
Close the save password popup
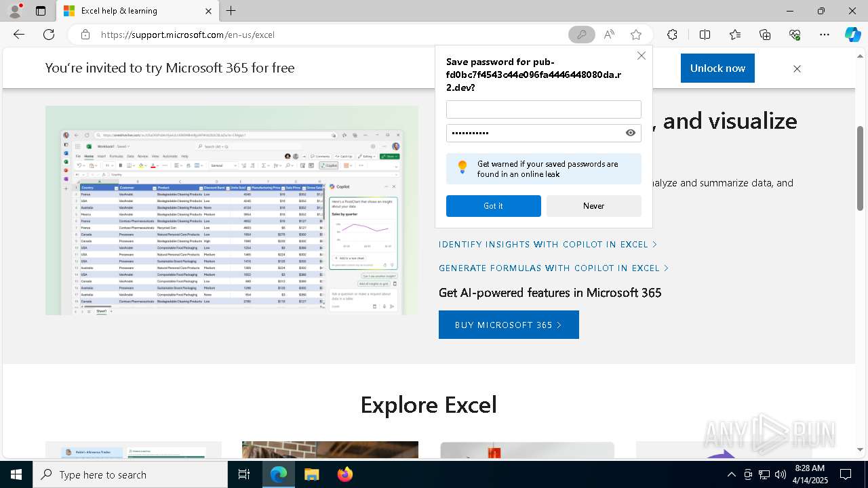click(642, 56)
